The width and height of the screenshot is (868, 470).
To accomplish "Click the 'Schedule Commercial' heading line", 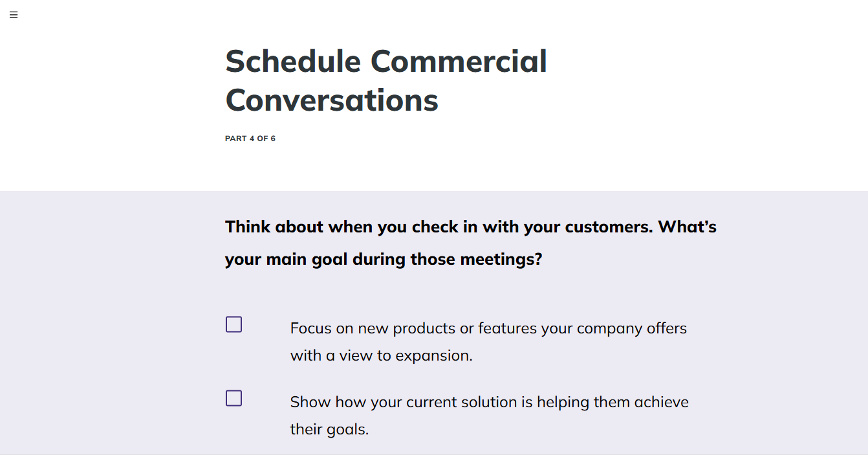I will (x=386, y=62).
